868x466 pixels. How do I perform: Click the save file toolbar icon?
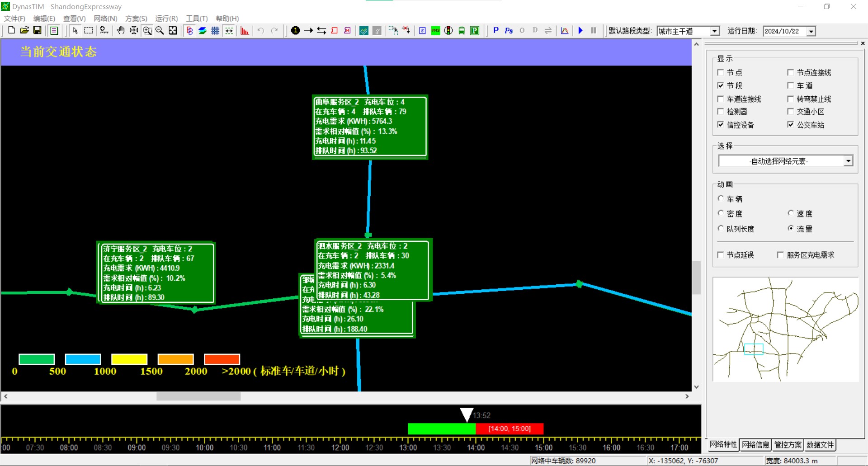click(38, 30)
